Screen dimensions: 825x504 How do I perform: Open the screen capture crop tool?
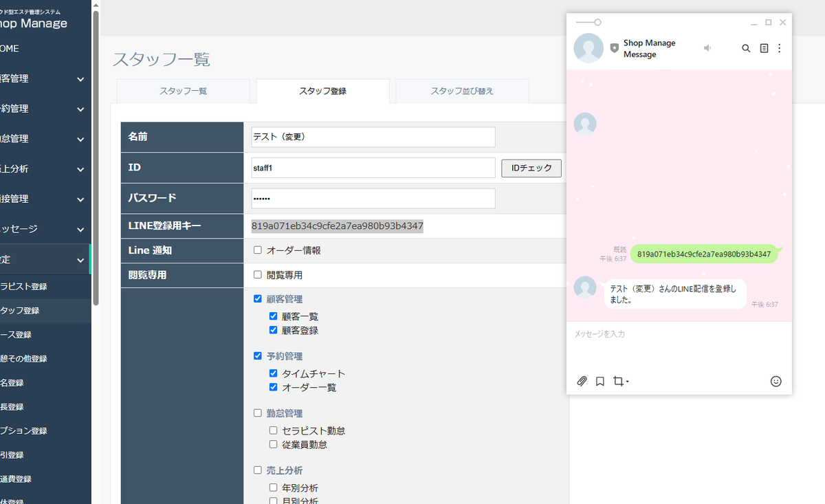click(620, 381)
